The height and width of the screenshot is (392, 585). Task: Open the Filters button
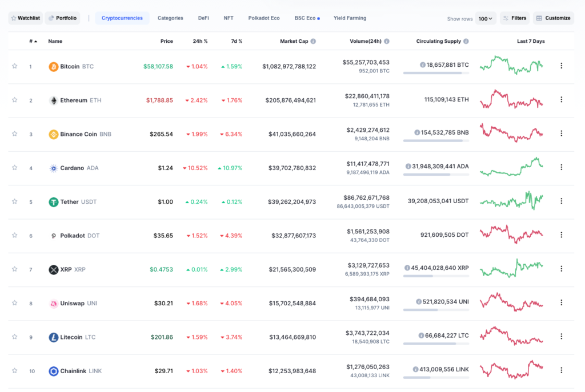click(x=515, y=18)
